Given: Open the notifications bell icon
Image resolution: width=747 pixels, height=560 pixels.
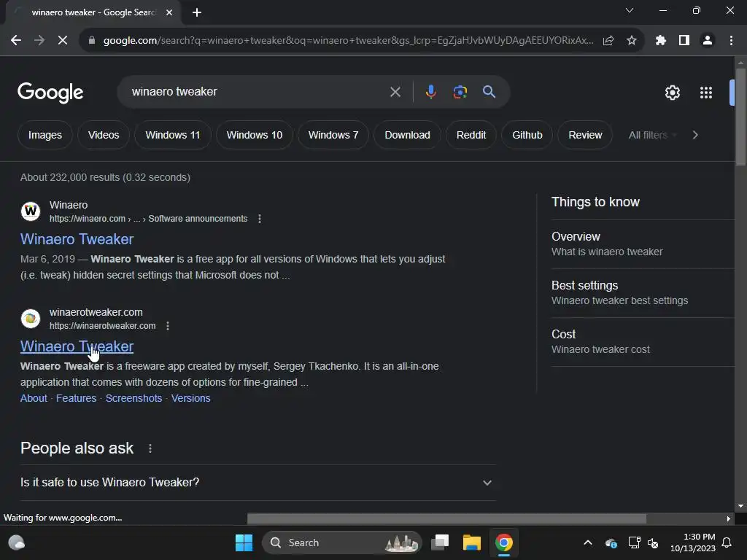Looking at the screenshot, I should pos(727,542).
